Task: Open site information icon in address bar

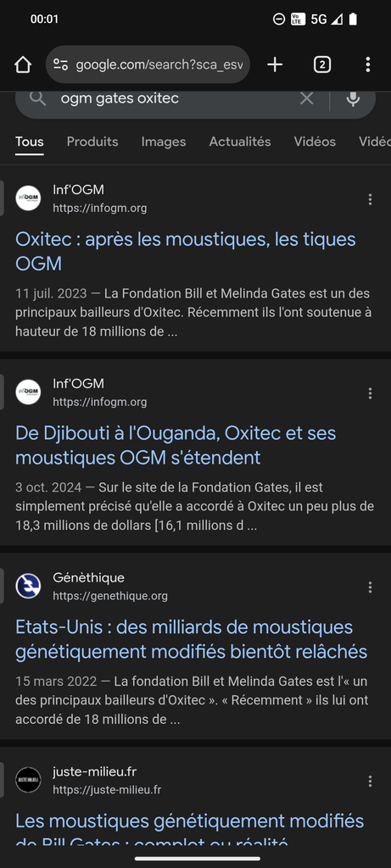Action: [x=60, y=64]
